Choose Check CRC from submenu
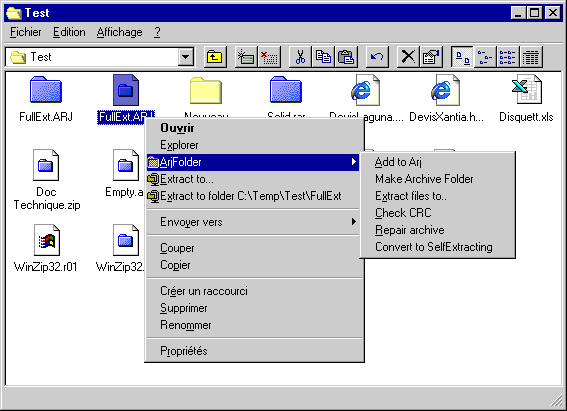 tap(403, 213)
